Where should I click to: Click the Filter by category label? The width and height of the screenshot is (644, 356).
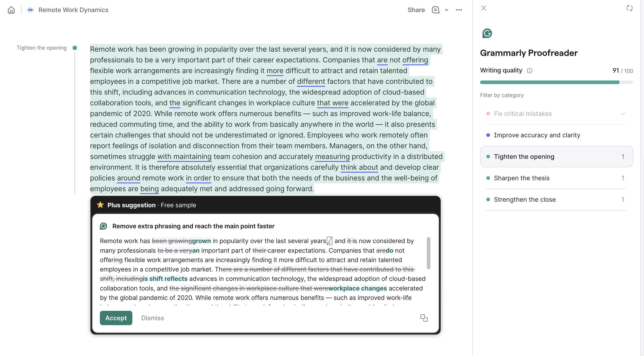point(502,95)
